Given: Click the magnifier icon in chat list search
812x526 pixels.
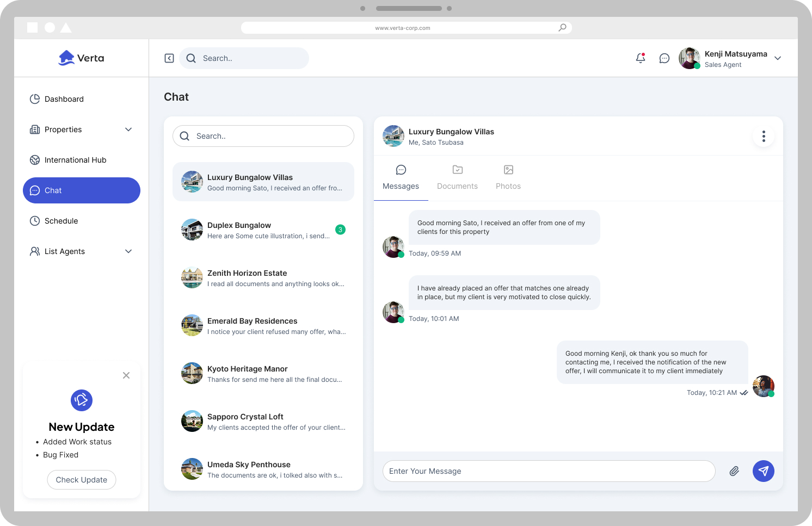Looking at the screenshot, I should pos(184,136).
